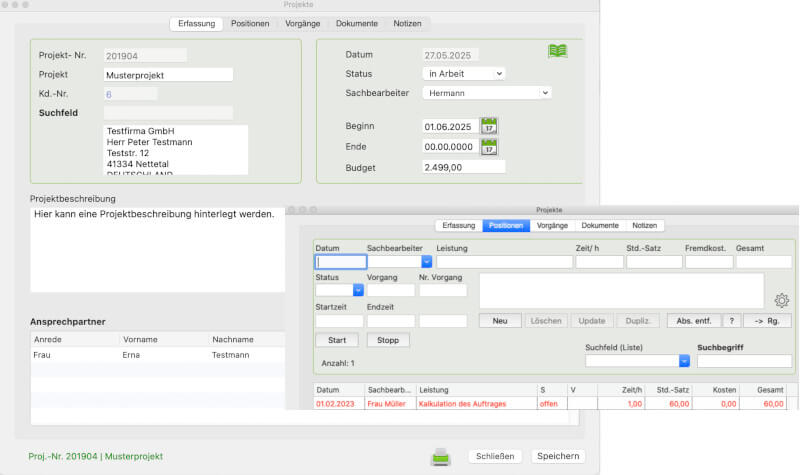Viewport: 800px width, 475px height.
Task: Click the gear settings icon in Positionen
Action: coord(782,300)
